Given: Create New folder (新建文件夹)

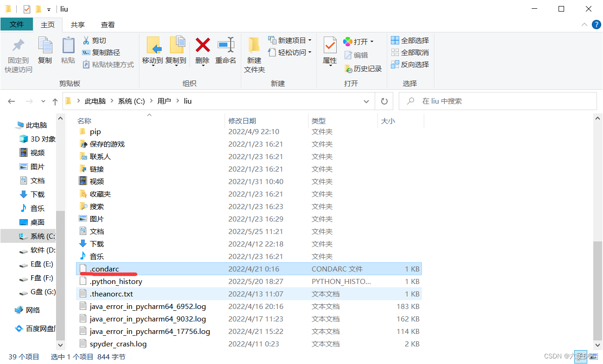Looking at the screenshot, I should click(254, 55).
